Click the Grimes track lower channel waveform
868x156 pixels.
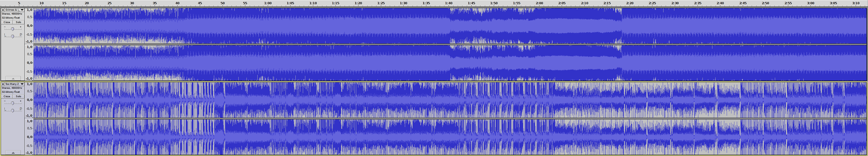450,63
